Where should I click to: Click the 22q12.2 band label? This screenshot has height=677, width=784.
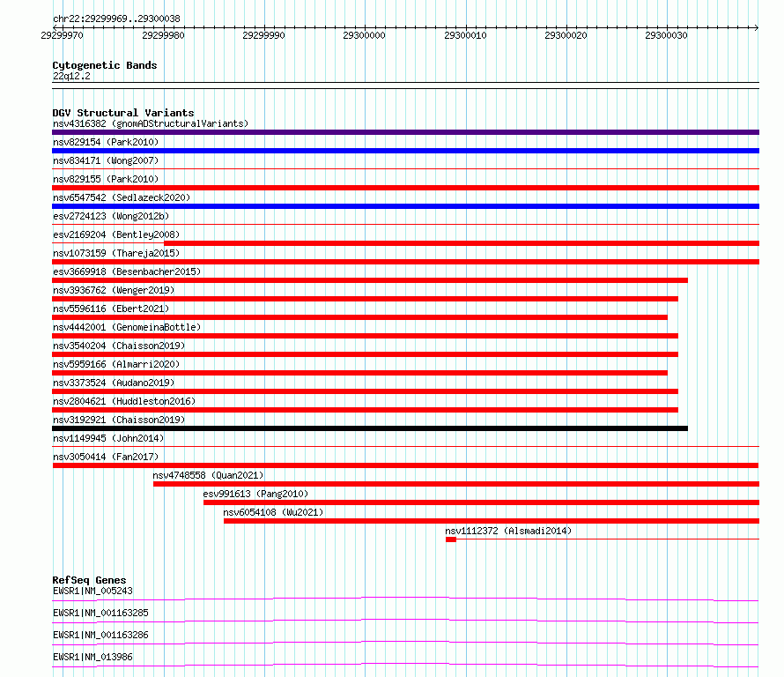[x=71, y=76]
